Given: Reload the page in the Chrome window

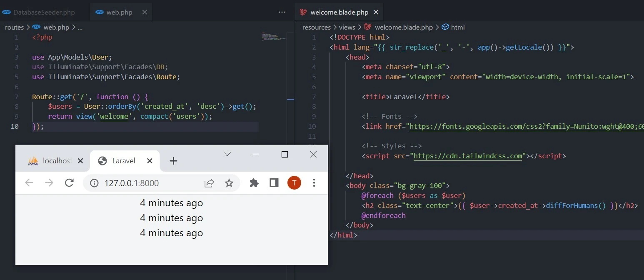Looking at the screenshot, I should click(x=69, y=183).
